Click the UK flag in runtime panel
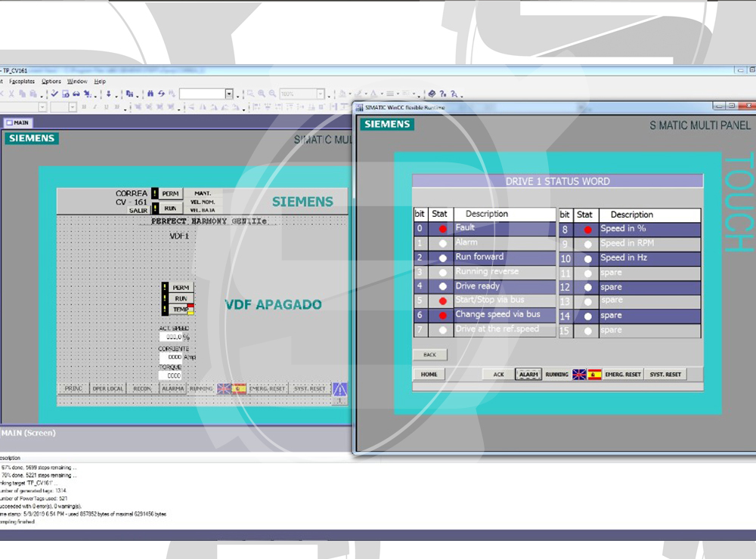Viewport: 756px width, 559px height. pos(580,374)
